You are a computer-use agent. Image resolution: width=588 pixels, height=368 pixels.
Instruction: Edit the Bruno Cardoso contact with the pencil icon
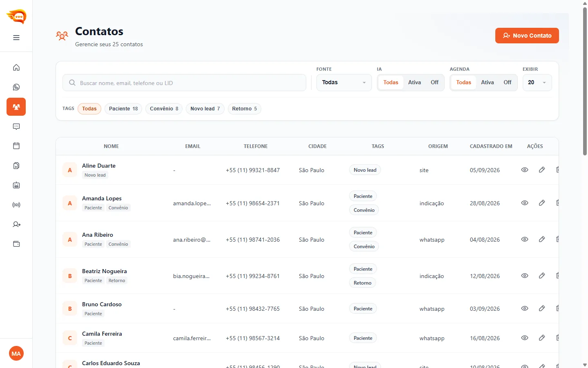click(542, 308)
